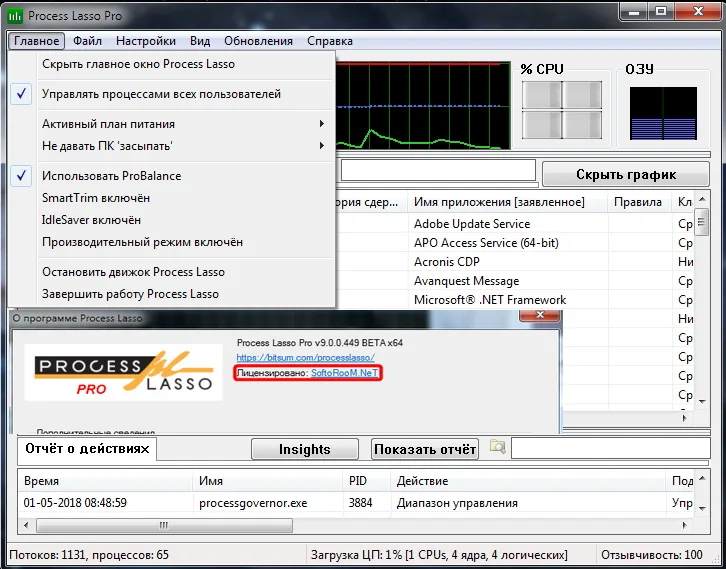Click PID value 3884
The height and width of the screenshot is (569, 726).
[x=361, y=503]
